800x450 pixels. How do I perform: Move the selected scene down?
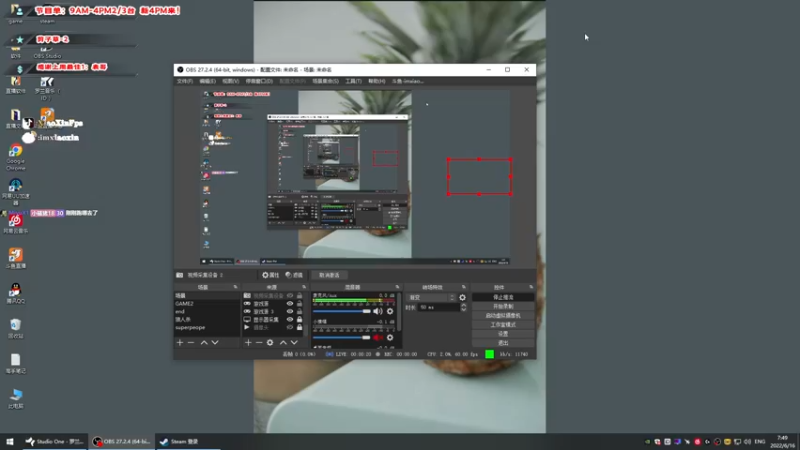tap(215, 343)
